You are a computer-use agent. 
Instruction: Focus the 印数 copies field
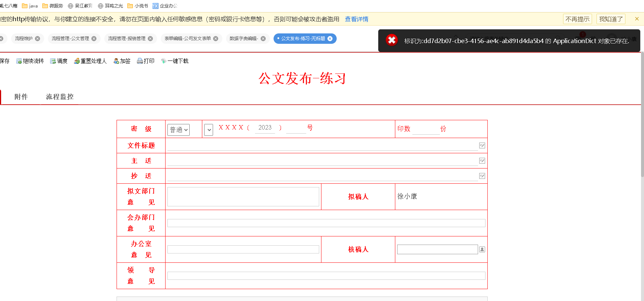point(426,129)
